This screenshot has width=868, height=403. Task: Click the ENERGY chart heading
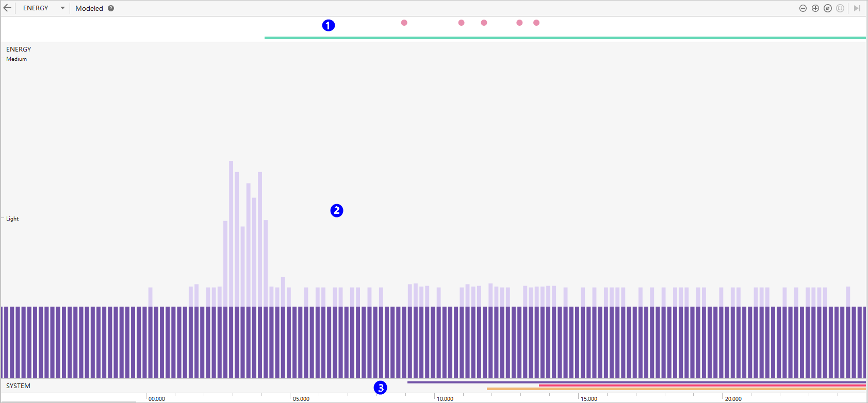(19, 49)
